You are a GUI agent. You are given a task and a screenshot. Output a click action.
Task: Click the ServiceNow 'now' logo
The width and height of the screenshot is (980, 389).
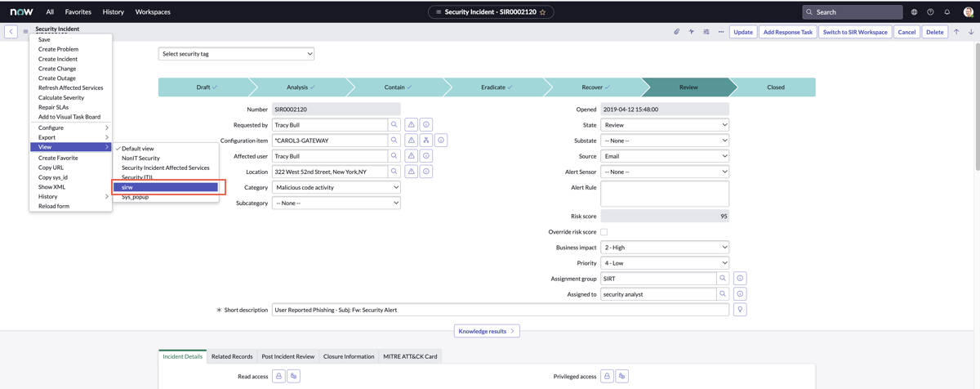click(22, 12)
